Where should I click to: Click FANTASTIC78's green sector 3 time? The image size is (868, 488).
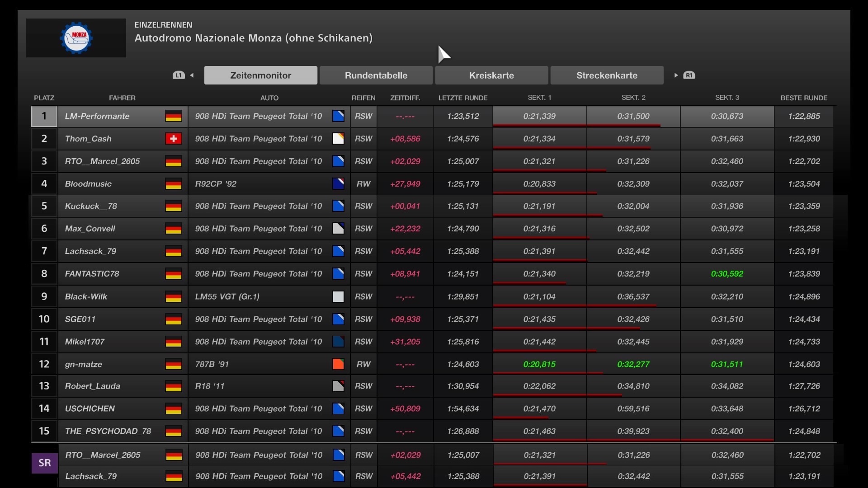(726, 274)
